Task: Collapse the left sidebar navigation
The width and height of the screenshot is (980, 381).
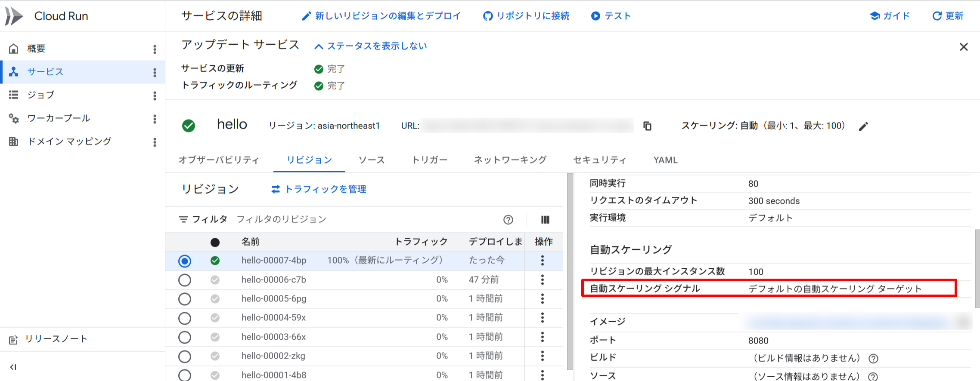Action: click(x=13, y=367)
